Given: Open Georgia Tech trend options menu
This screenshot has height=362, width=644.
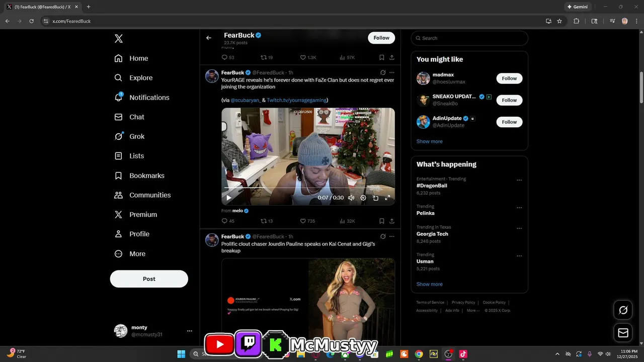Looking at the screenshot, I should coord(519,228).
